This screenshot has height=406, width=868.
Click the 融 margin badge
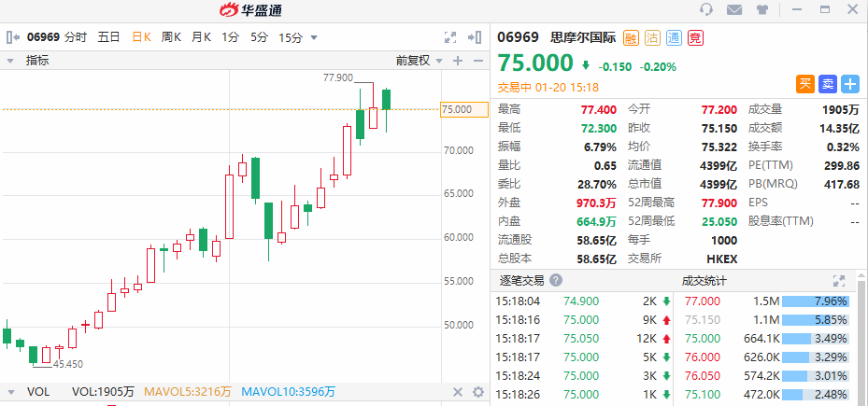[631, 37]
